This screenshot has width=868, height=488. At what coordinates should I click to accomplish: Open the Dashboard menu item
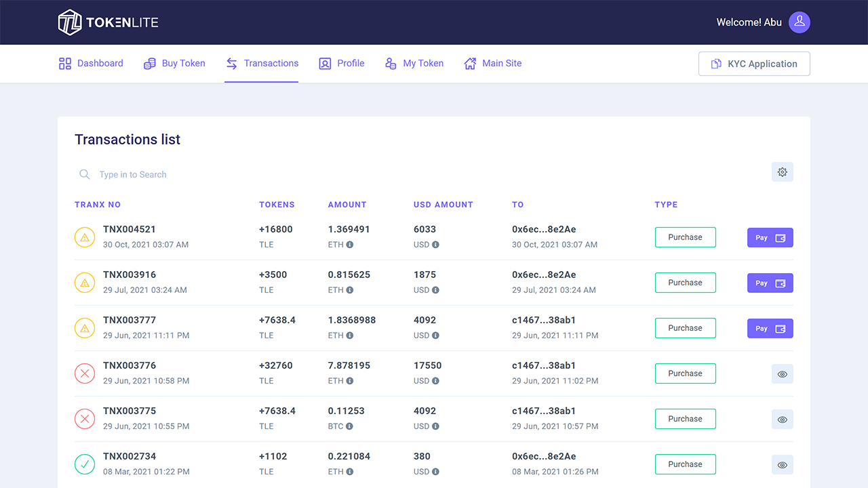91,63
